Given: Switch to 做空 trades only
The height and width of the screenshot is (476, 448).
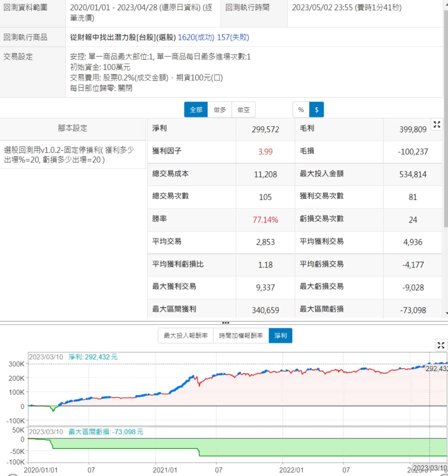Looking at the screenshot, I should tap(243, 110).
